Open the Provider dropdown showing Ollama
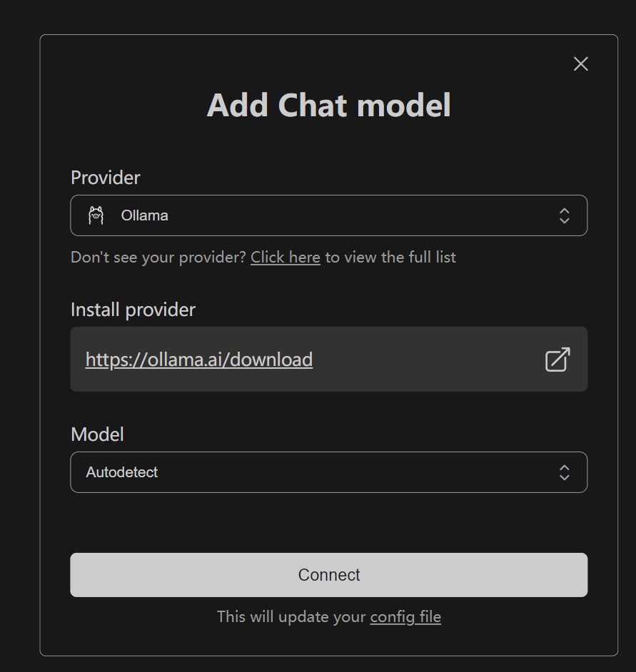 328,215
